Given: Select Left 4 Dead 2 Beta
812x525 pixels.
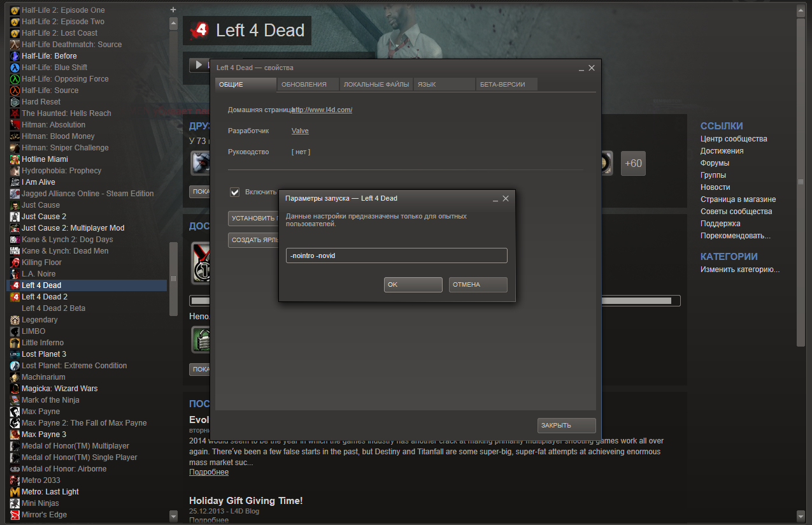Looking at the screenshot, I should click(x=53, y=308).
